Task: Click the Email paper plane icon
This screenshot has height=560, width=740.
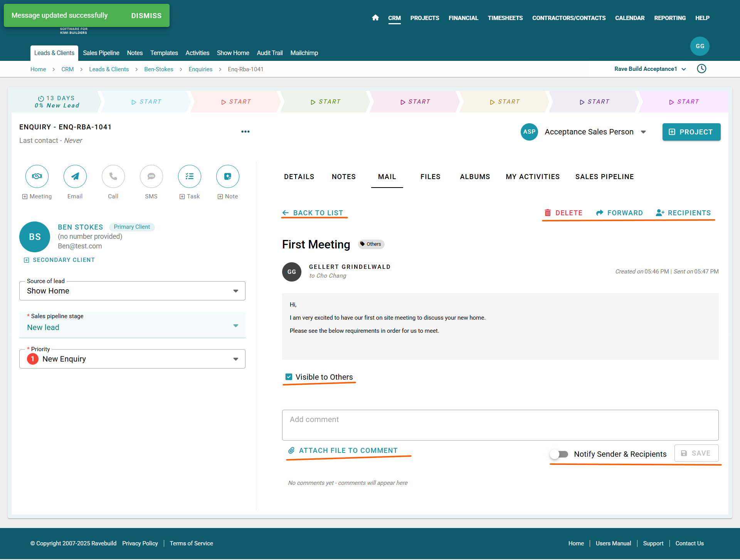Action: click(75, 176)
